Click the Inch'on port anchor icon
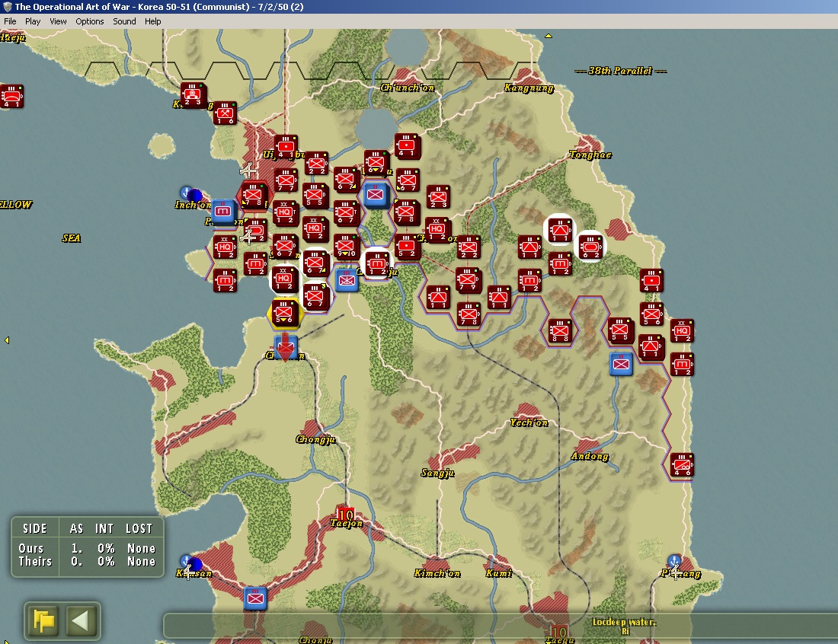838x644 pixels. point(185,193)
